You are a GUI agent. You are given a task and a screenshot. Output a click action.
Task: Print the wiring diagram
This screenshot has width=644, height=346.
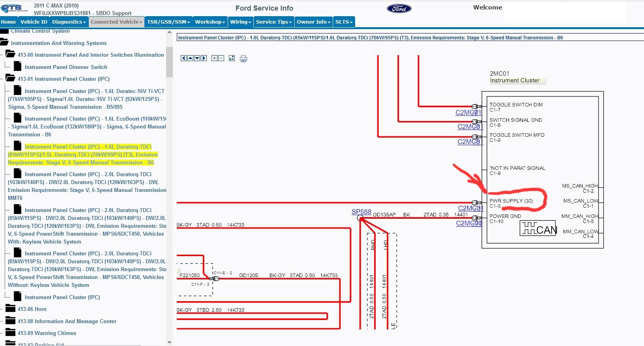pyautogui.click(x=243, y=59)
